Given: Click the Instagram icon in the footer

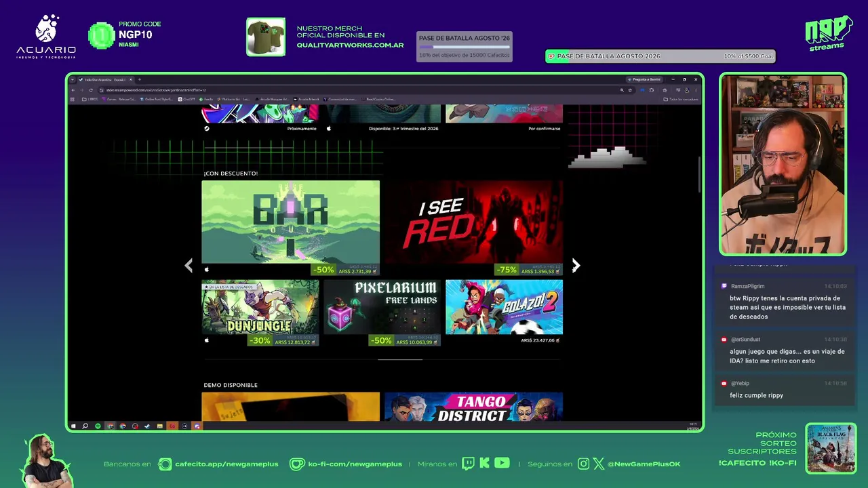Looking at the screenshot, I should (584, 464).
